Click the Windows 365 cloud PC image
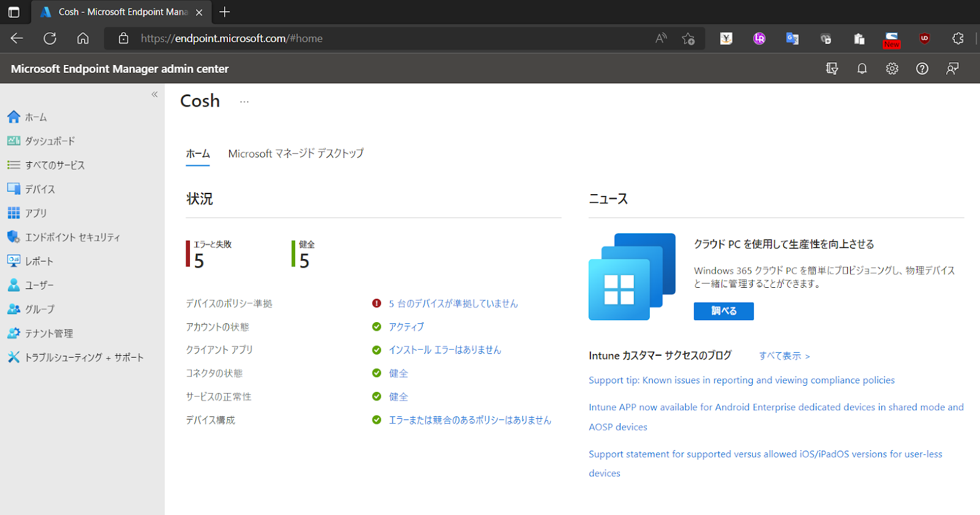 click(632, 277)
